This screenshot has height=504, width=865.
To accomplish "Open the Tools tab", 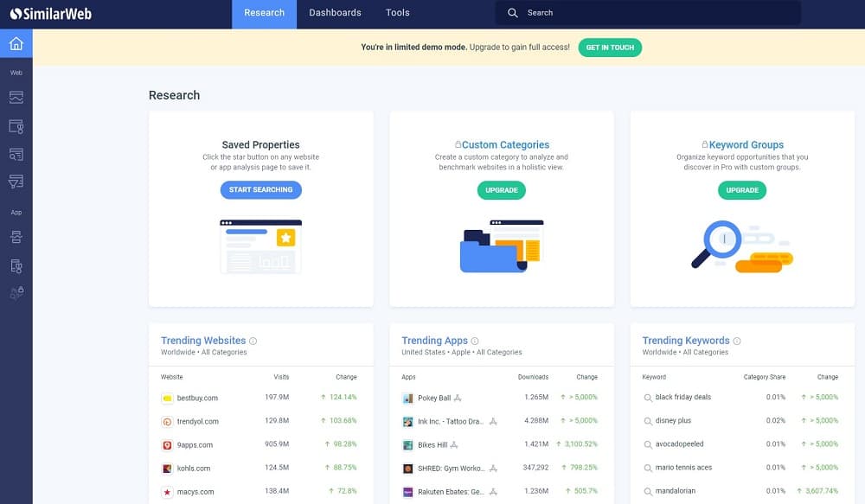I will click(x=397, y=13).
